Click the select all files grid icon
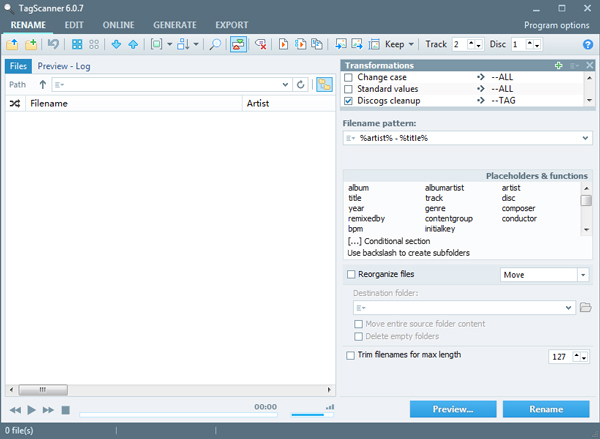600x439 pixels. [77, 44]
